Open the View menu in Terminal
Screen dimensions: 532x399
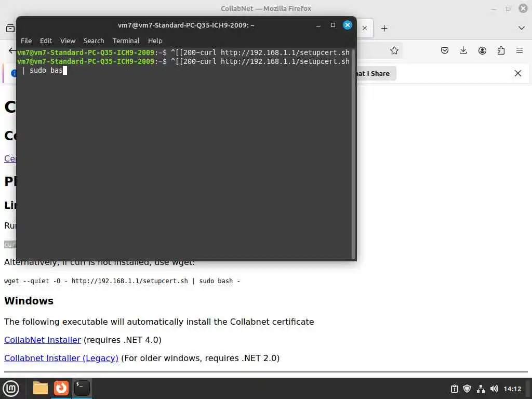click(x=68, y=41)
